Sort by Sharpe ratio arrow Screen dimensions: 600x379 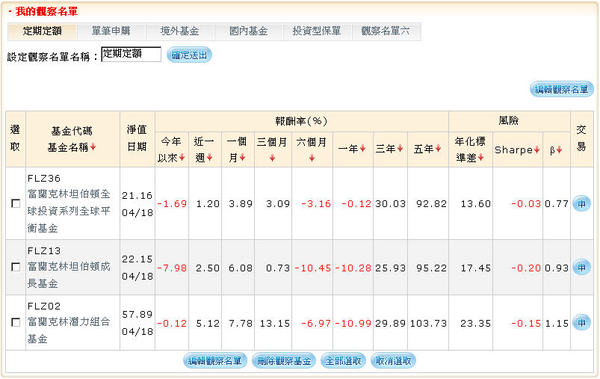coord(537,150)
